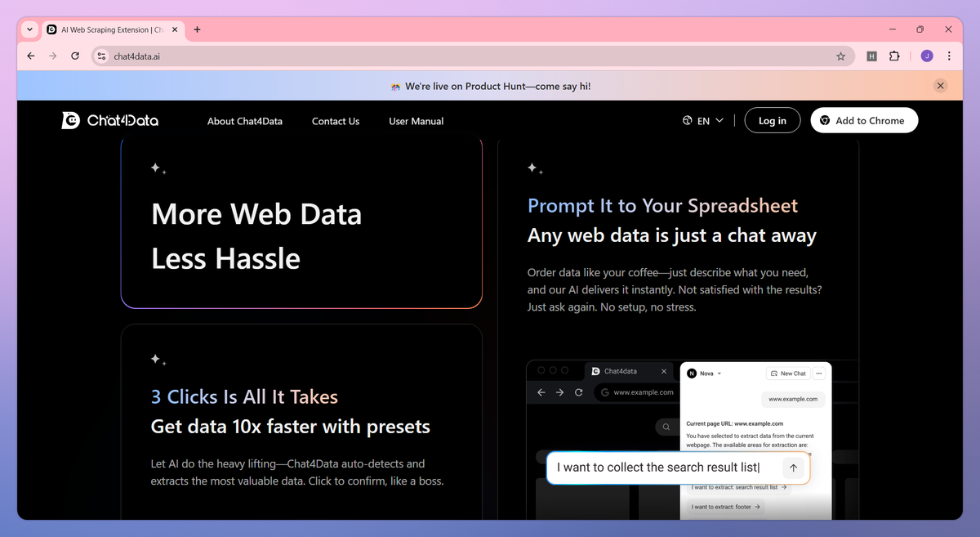Click the Get data 10x faster with presets text
Image resolution: width=980 pixels, height=537 pixels.
click(291, 427)
